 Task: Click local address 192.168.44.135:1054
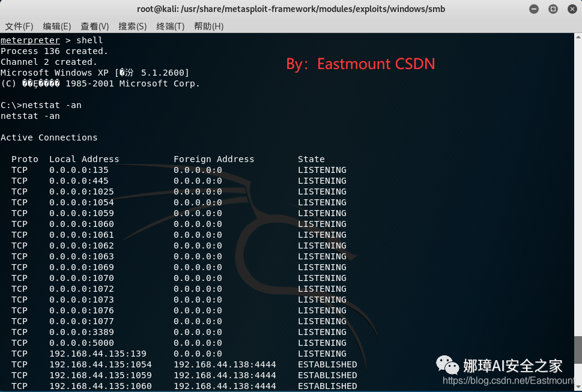coord(100,364)
